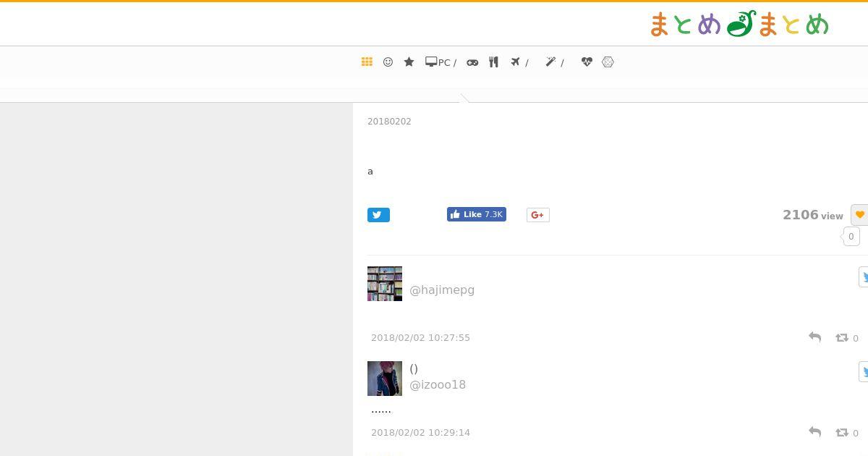Screen dimensions: 868x456
Task: Share with the Google Plus button
Action: point(538,215)
